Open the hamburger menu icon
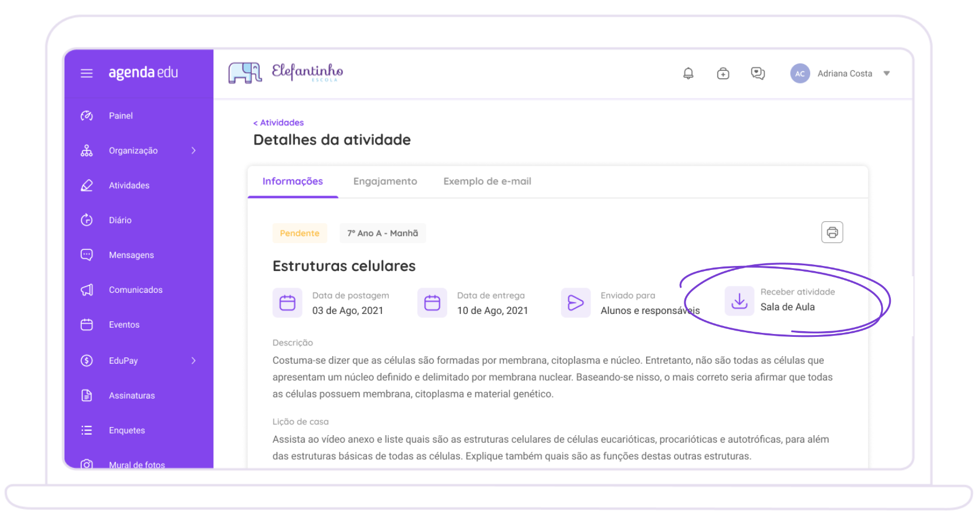Screen dimensions: 980x517 pyautogui.click(x=86, y=73)
